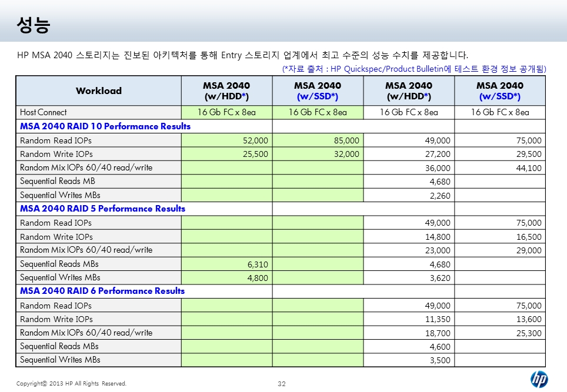Screen dimensions: 567x392
Task: Click the intro sentence starting 'HP MSA 2040 스토리지는'
Action: click(243, 55)
